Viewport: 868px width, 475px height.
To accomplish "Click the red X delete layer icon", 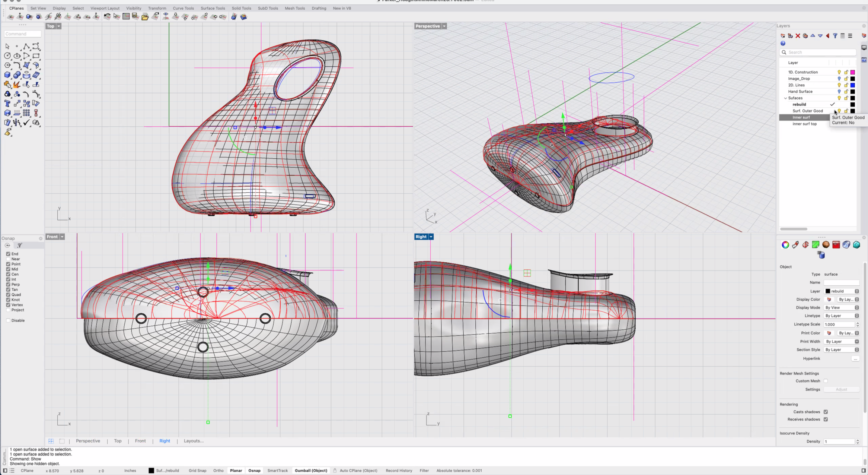I will 798,36.
